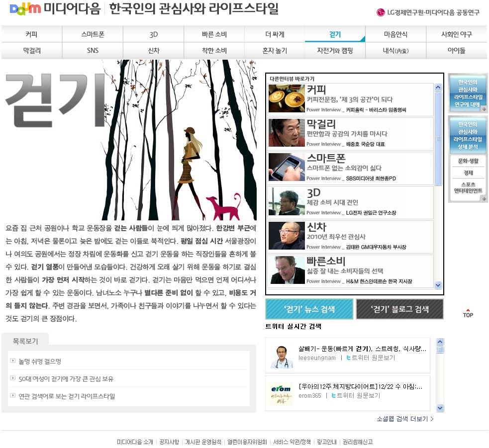Click arrow bullet beside 놀멍 쉬멍 걸으멍

pos(13,360)
